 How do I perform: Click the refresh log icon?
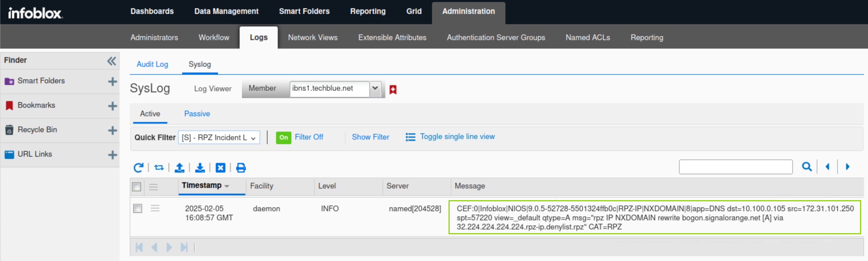coord(138,167)
